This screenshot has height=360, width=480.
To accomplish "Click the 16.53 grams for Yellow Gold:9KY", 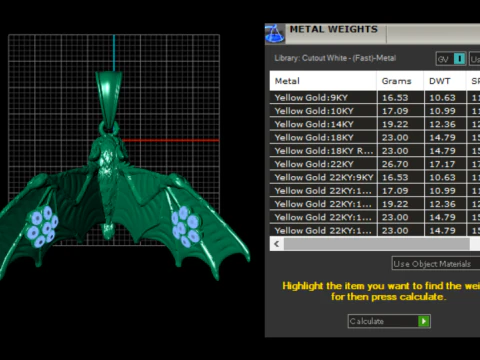I will pyautogui.click(x=395, y=98).
